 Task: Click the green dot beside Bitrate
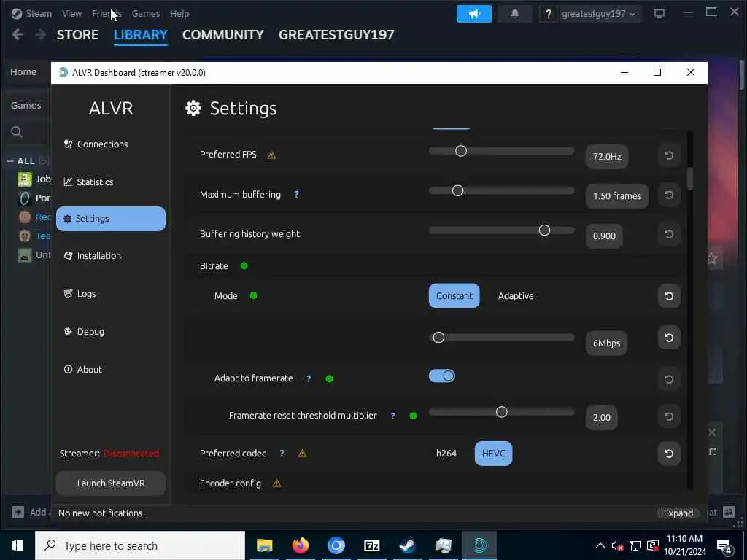[244, 265]
